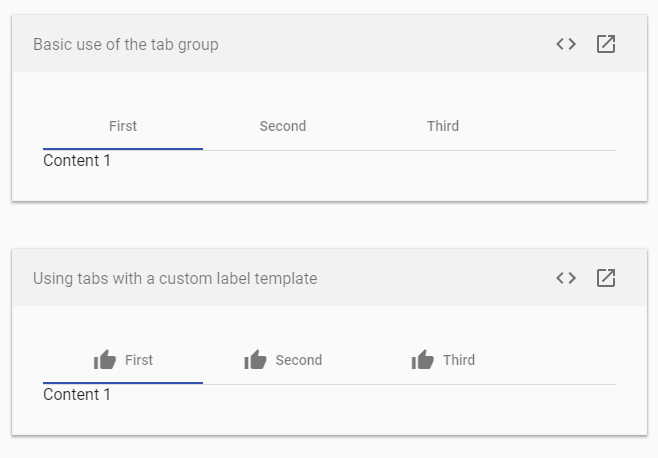Click blue ink bar under thumbs-up First tab
The height and width of the screenshot is (458, 658).
click(123, 382)
